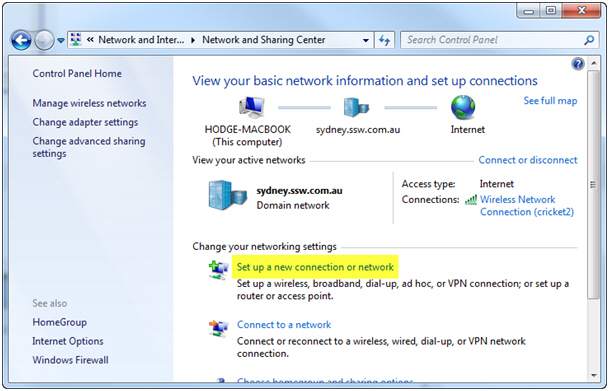Screen dimensions: 609x391
Task: Open HomeGroup under See also
Action: [59, 322]
